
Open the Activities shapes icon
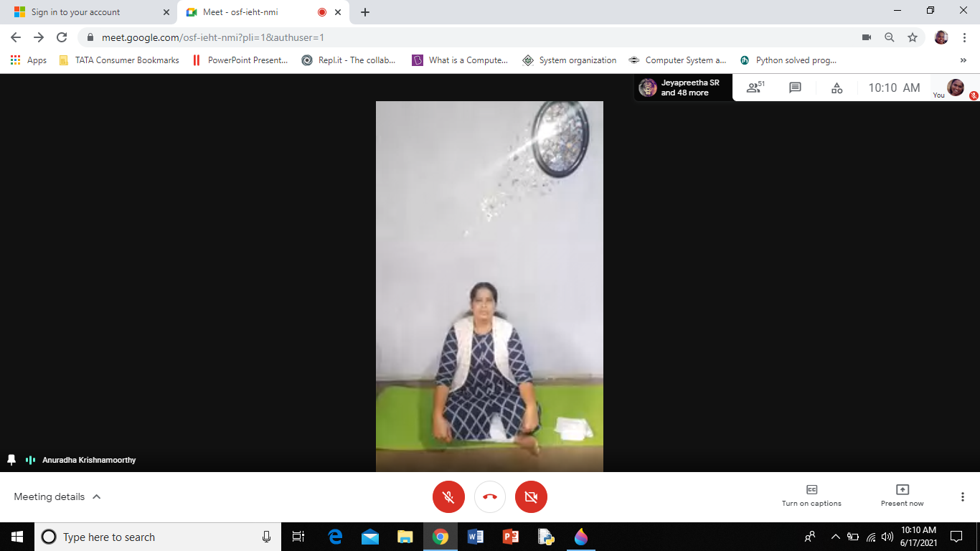click(837, 88)
